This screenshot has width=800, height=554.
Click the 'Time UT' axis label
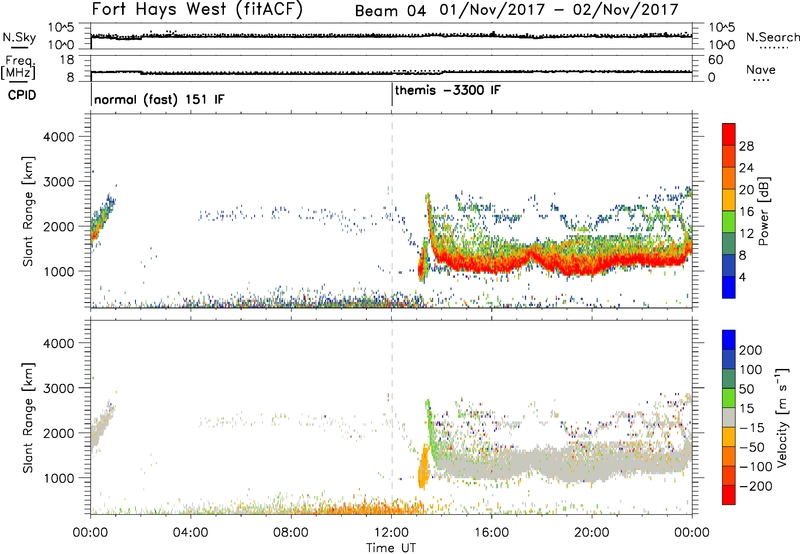[x=391, y=548]
